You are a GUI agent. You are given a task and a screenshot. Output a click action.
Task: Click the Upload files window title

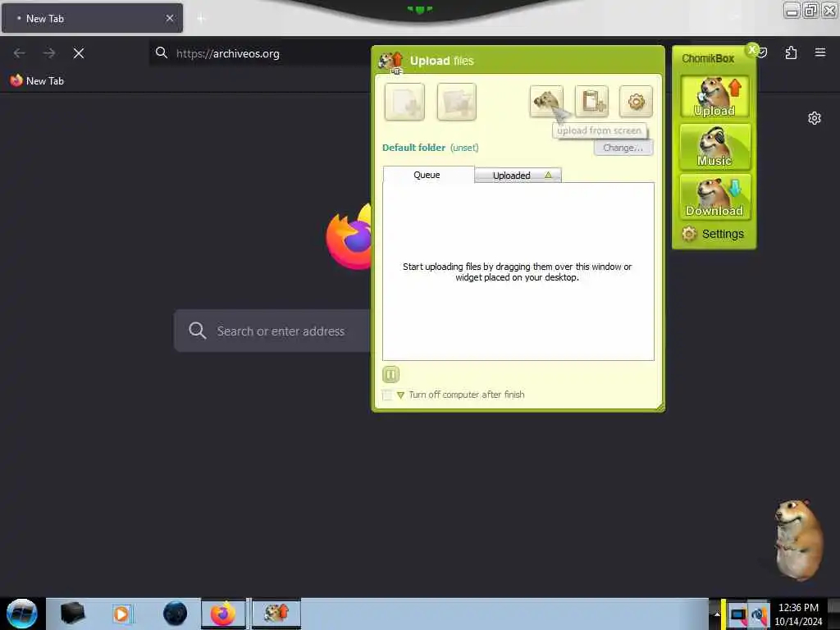click(442, 61)
